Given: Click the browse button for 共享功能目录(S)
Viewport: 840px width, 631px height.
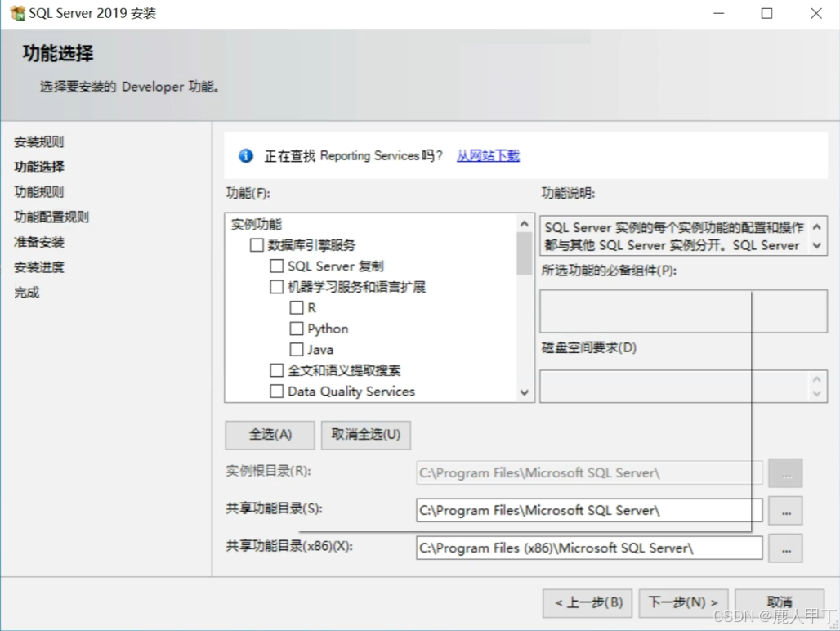Looking at the screenshot, I should point(784,510).
